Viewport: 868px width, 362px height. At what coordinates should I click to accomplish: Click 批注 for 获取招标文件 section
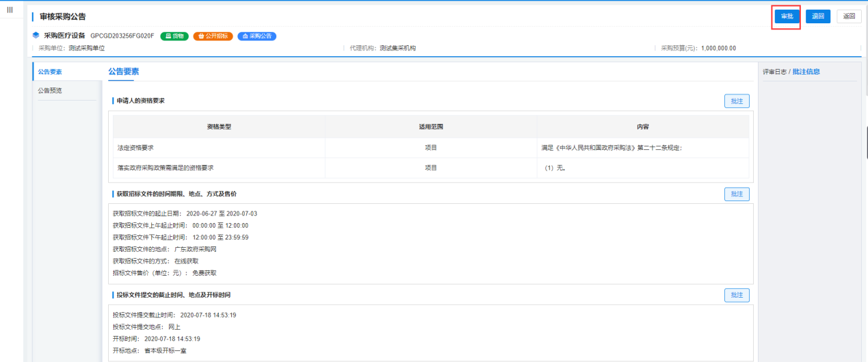point(737,194)
